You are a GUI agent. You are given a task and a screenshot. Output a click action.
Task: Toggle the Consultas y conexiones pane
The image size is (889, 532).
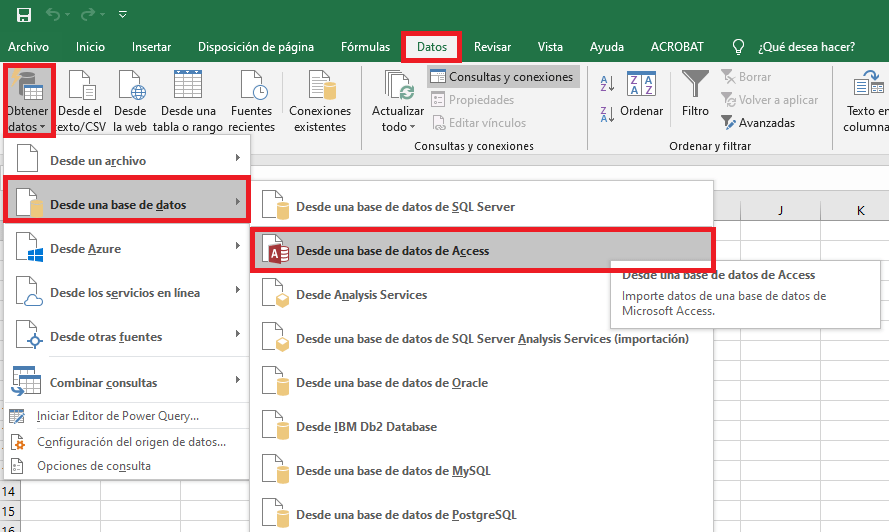(502, 77)
